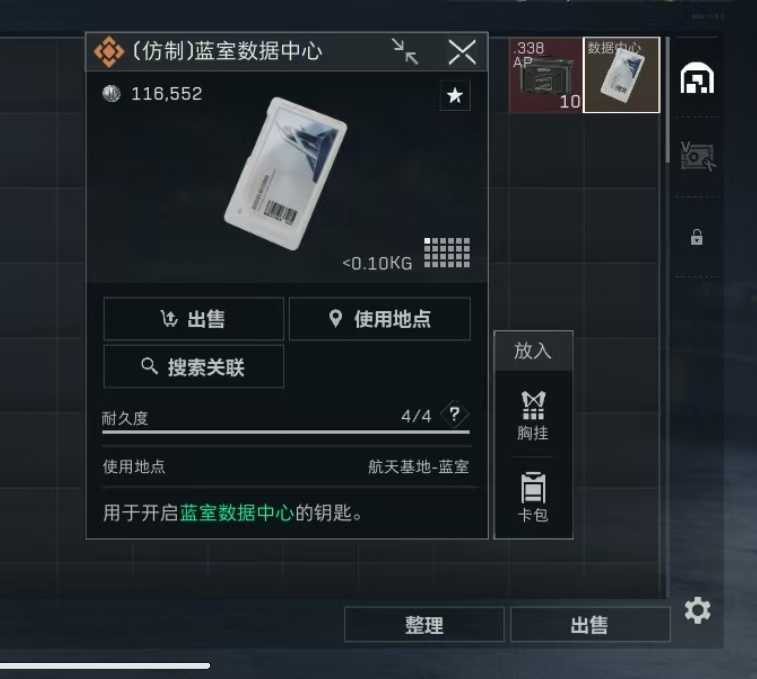Open the stash warehouse icon in sidebar
This screenshot has height=679, width=757.
click(697, 78)
